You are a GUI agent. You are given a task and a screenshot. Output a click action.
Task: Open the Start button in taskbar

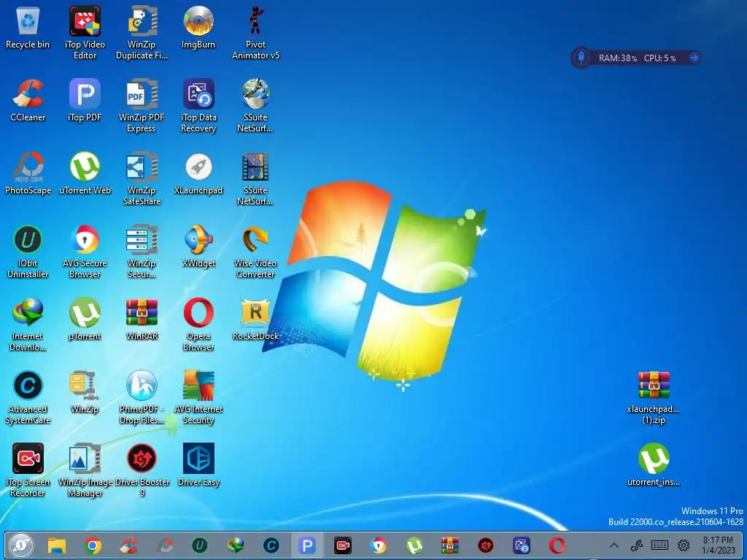click(x=21, y=545)
